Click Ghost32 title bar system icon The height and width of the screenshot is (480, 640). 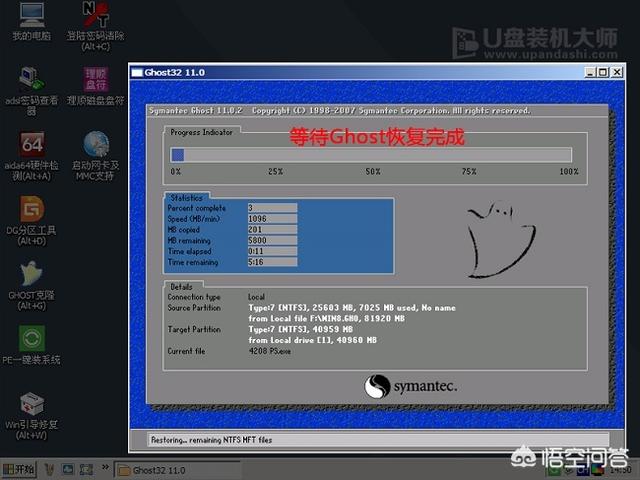click(137, 73)
